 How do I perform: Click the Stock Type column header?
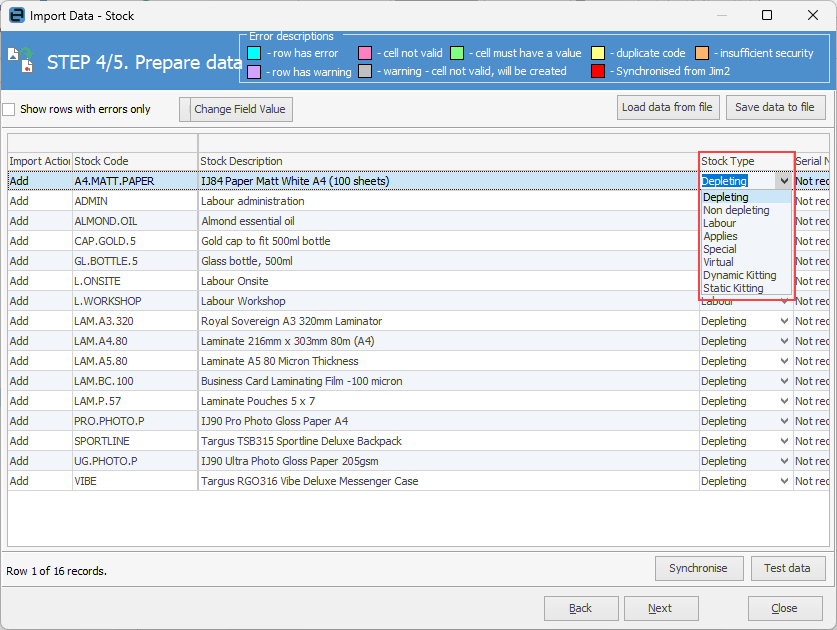point(746,161)
